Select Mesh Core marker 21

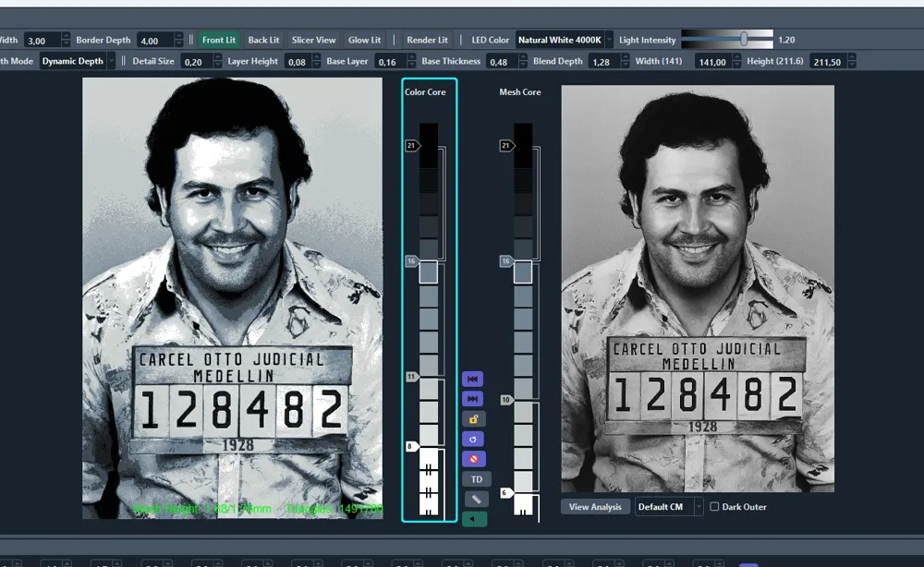coord(506,145)
